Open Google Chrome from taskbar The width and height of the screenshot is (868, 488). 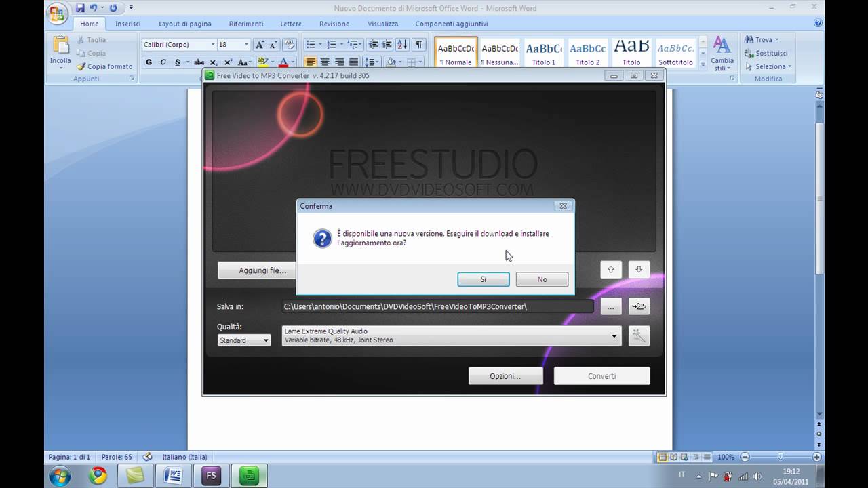(98, 476)
